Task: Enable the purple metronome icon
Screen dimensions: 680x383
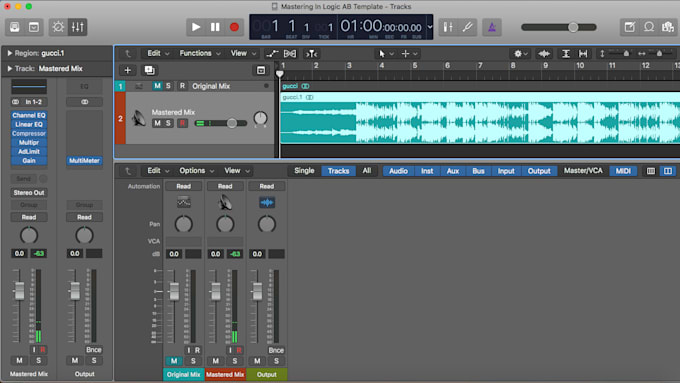Action: 492,27
